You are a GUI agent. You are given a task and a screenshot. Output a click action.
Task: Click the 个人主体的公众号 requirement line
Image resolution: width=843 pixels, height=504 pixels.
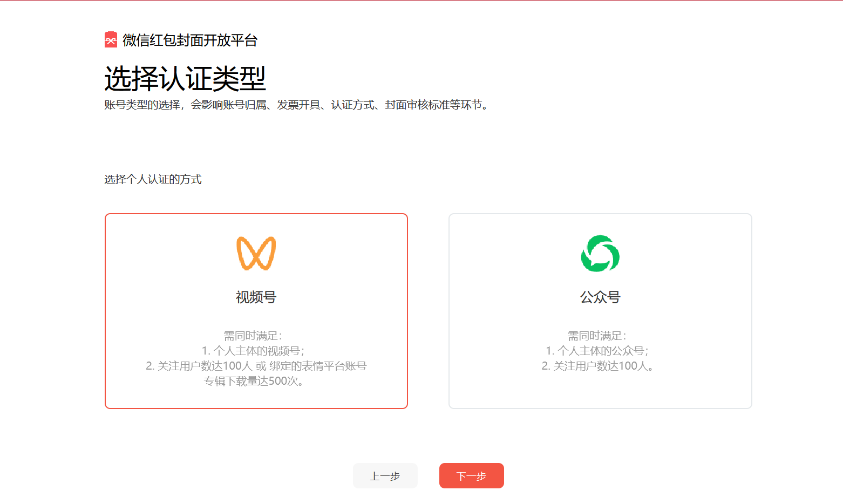pos(597,351)
